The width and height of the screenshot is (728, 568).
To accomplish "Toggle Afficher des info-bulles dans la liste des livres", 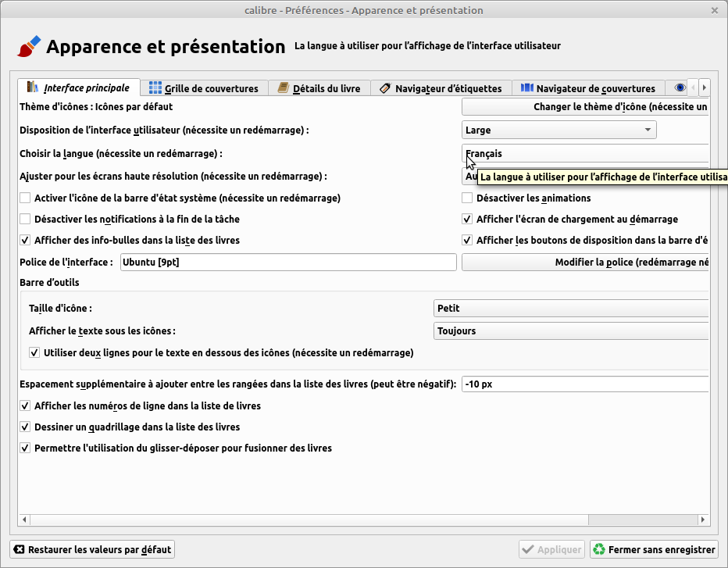I will coord(25,240).
